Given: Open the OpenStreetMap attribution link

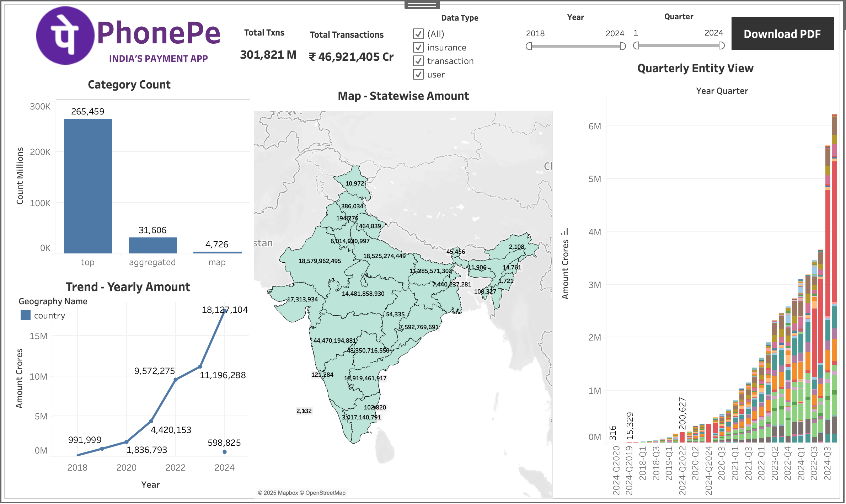Looking at the screenshot, I should point(322,493).
